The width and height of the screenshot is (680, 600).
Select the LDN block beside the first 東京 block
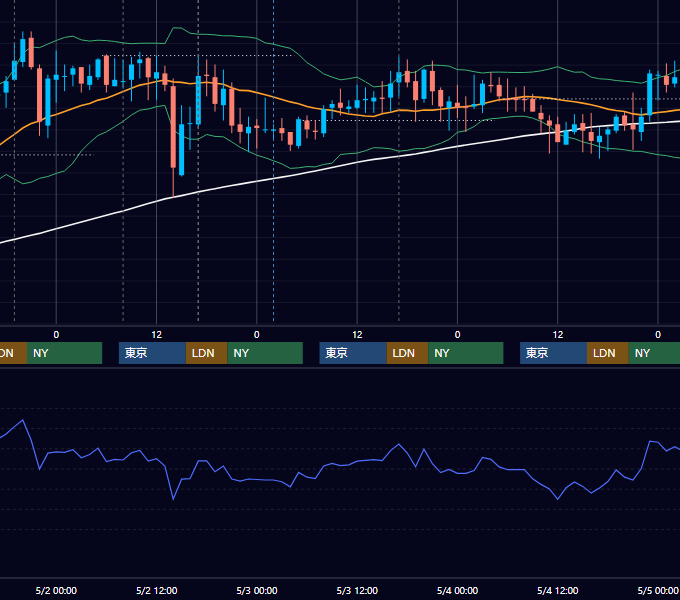click(x=206, y=353)
